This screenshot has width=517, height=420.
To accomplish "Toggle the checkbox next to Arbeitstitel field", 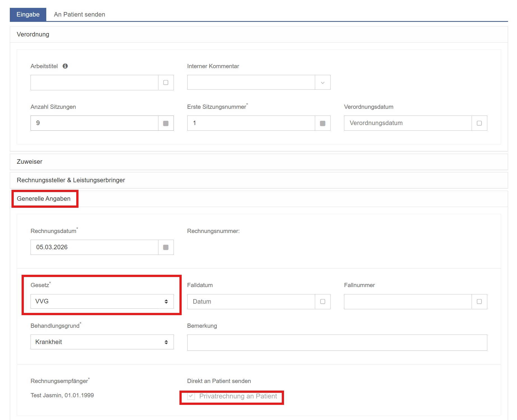I will 166,82.
